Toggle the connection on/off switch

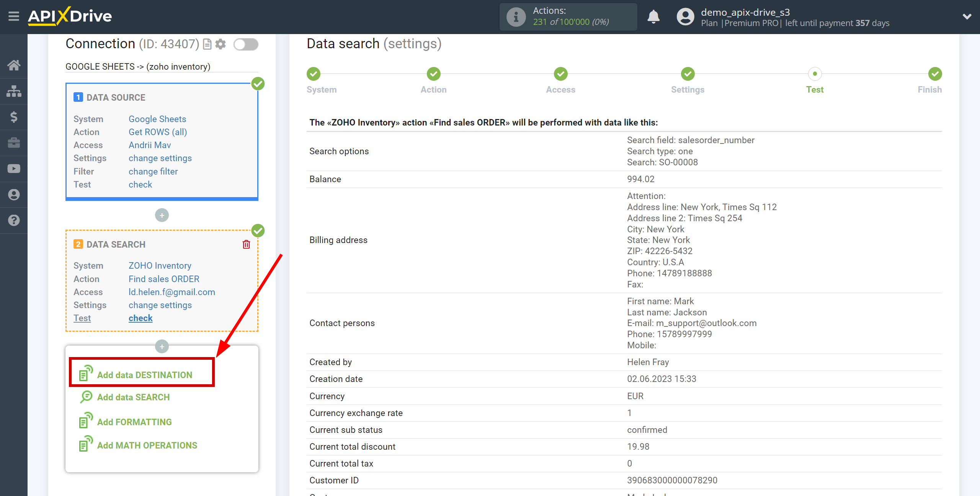[246, 44]
